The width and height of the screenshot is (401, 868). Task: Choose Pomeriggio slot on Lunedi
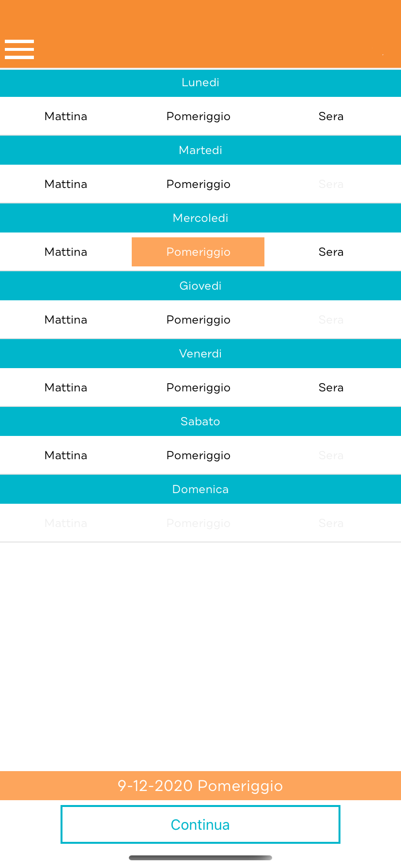pyautogui.click(x=198, y=116)
